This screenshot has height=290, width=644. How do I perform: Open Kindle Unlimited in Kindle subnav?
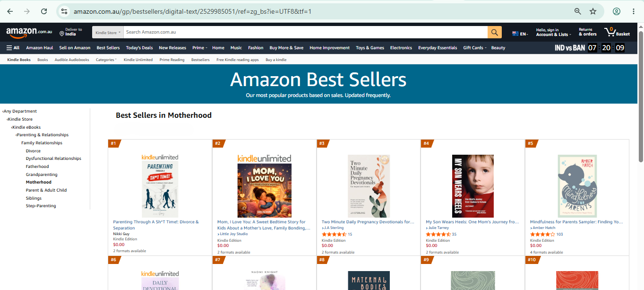(x=138, y=60)
